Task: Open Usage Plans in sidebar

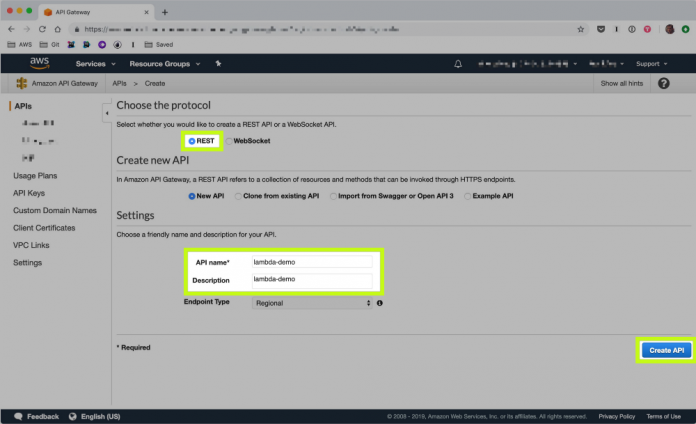Action: 35,176
